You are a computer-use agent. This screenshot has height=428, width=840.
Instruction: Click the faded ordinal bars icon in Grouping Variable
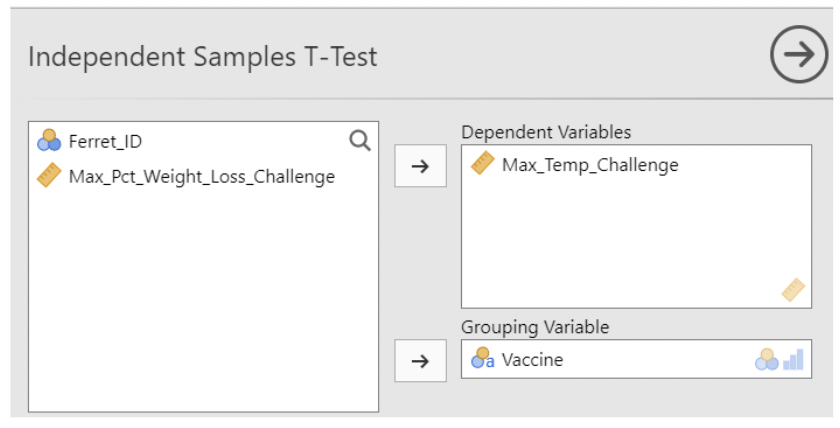pos(793,360)
